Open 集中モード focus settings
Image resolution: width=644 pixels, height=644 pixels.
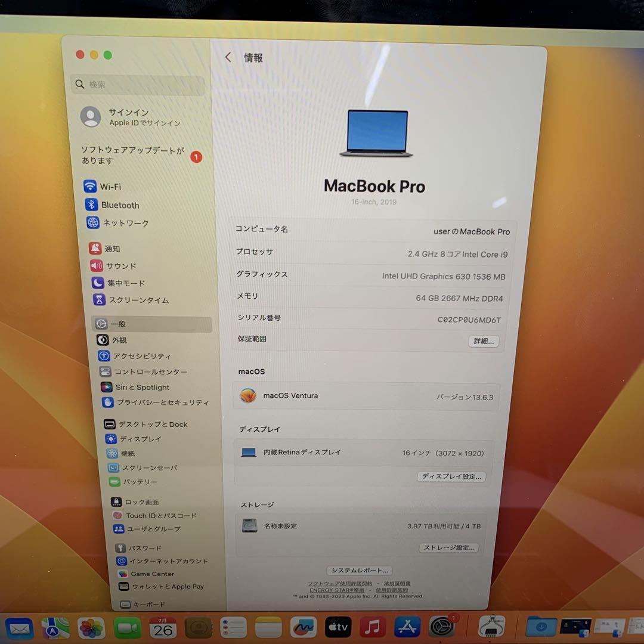119,283
